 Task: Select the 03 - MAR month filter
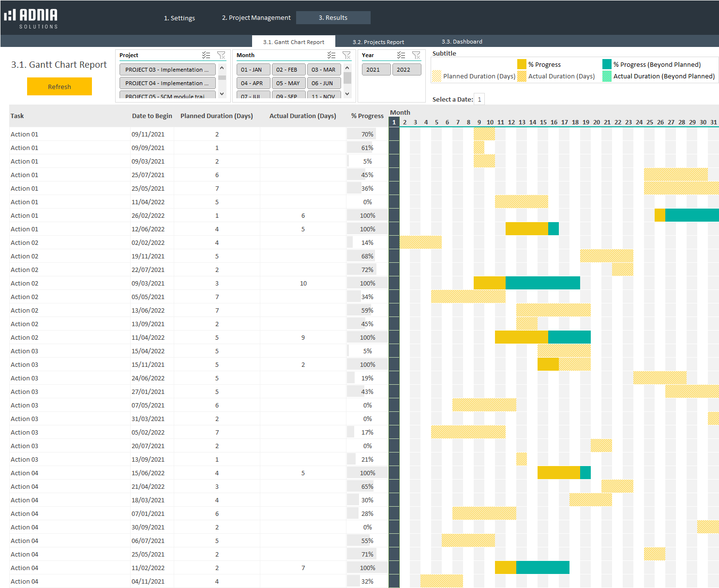point(324,70)
